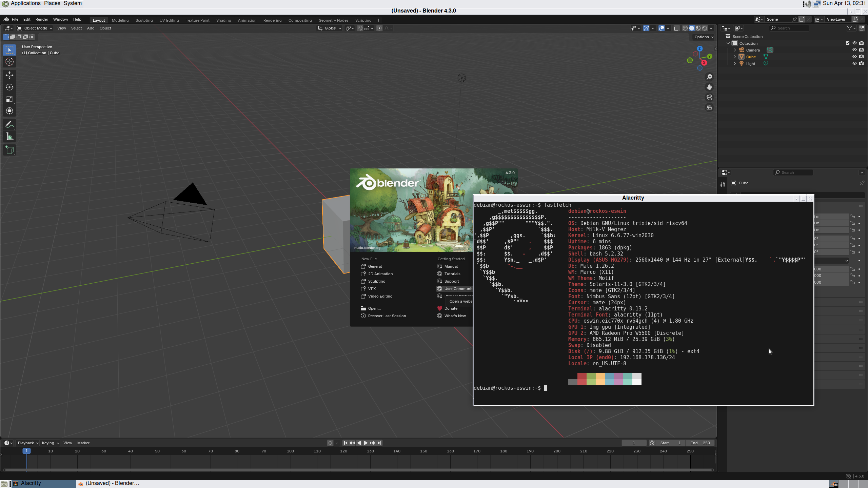Viewport: 868px width, 488px height.
Task: Toggle viewport gizmos button
Action: click(646, 28)
